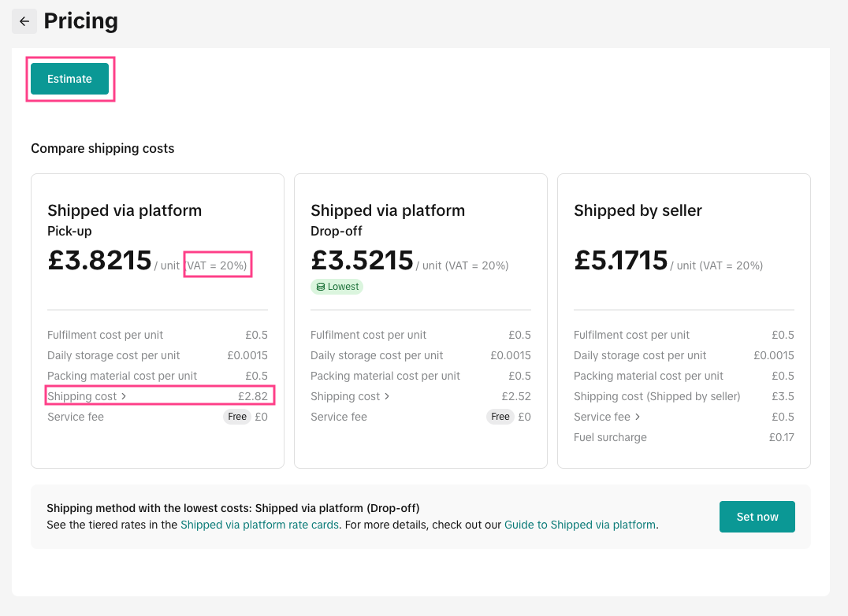Click Shipping cost (Shipped by seller) label
This screenshot has width=848, height=616.
(656, 396)
